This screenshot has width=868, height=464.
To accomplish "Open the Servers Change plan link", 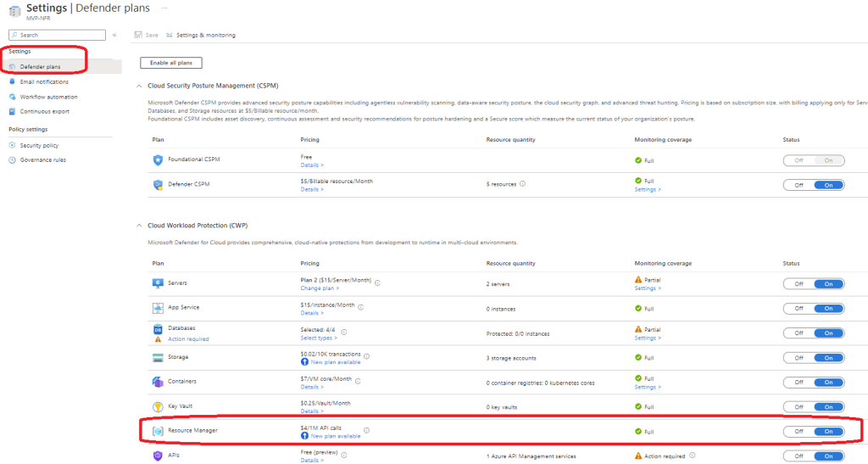I will [314, 289].
